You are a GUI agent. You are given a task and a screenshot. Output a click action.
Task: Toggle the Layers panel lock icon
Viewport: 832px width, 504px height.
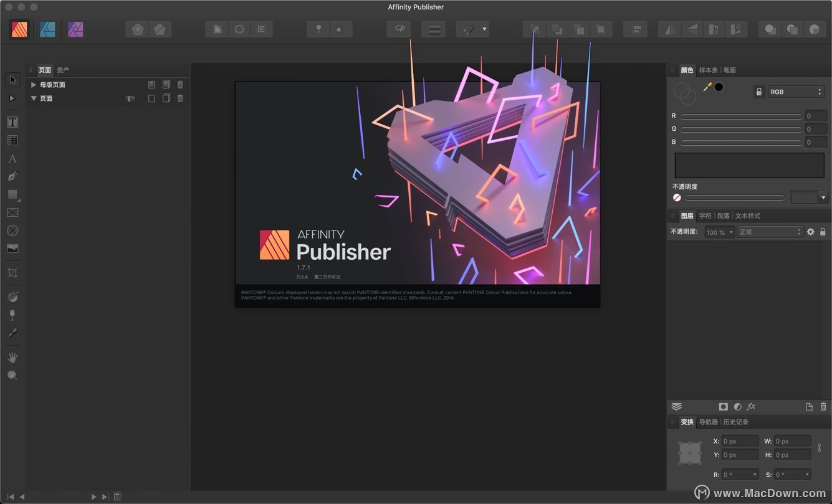(x=823, y=232)
